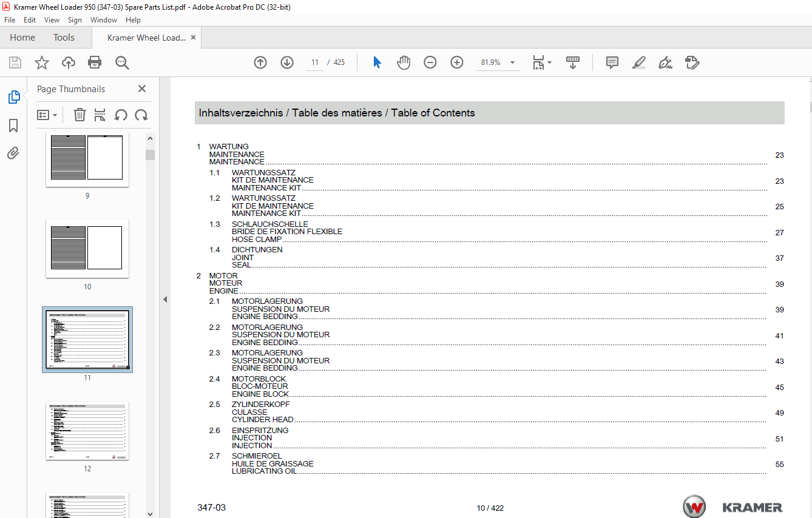This screenshot has width=812, height=518.
Task: Switch to the Tools tab
Action: pos(64,38)
